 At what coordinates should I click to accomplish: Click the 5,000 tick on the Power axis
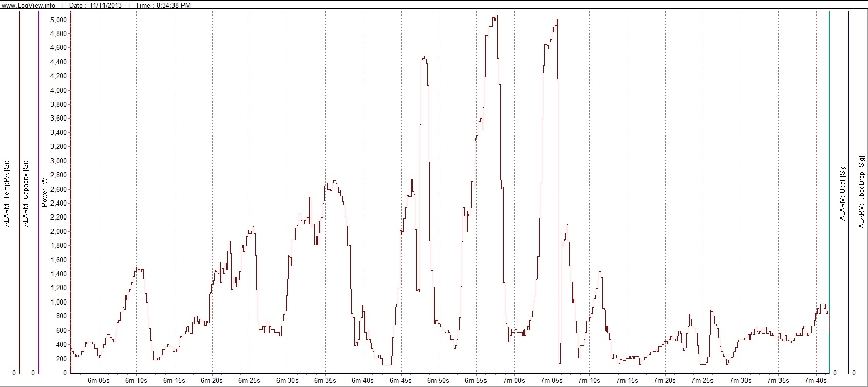point(58,20)
